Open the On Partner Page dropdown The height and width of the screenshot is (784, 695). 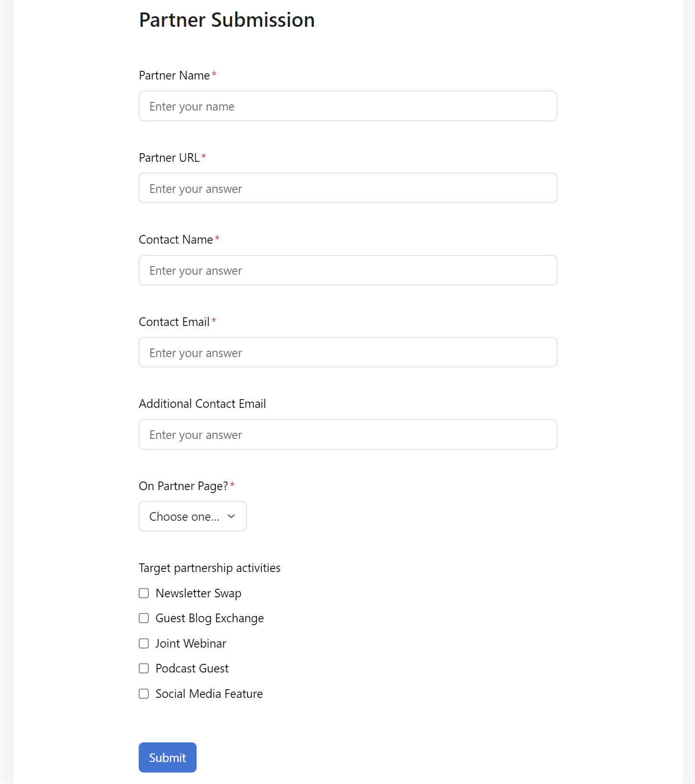tap(192, 516)
